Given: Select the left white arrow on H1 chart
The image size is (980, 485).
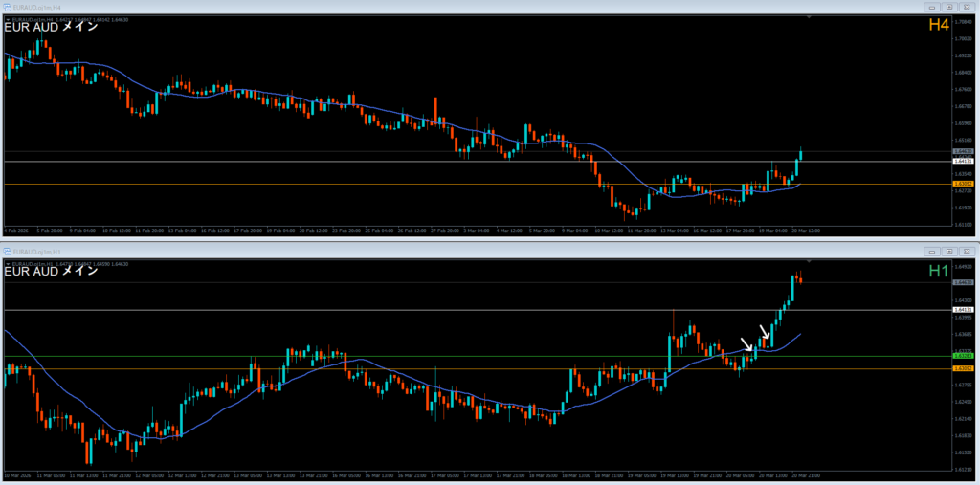Looking at the screenshot, I should tap(747, 345).
